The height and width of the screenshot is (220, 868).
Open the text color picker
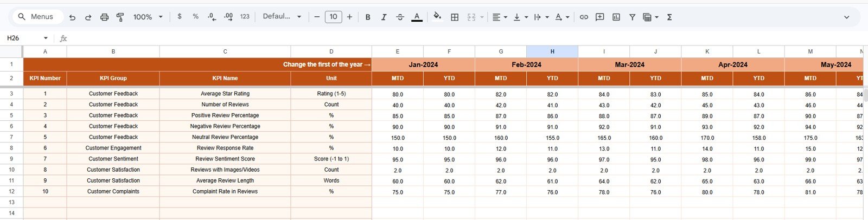pyautogui.click(x=417, y=17)
